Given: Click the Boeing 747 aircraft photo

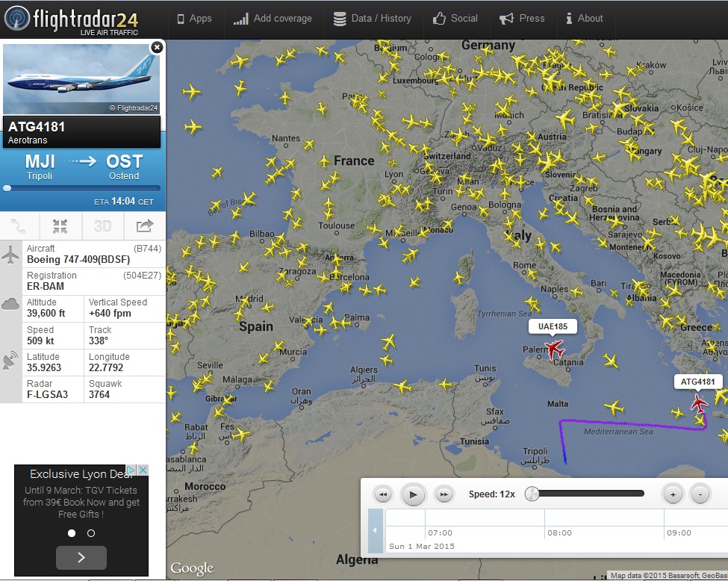Looking at the screenshot, I should [81, 79].
